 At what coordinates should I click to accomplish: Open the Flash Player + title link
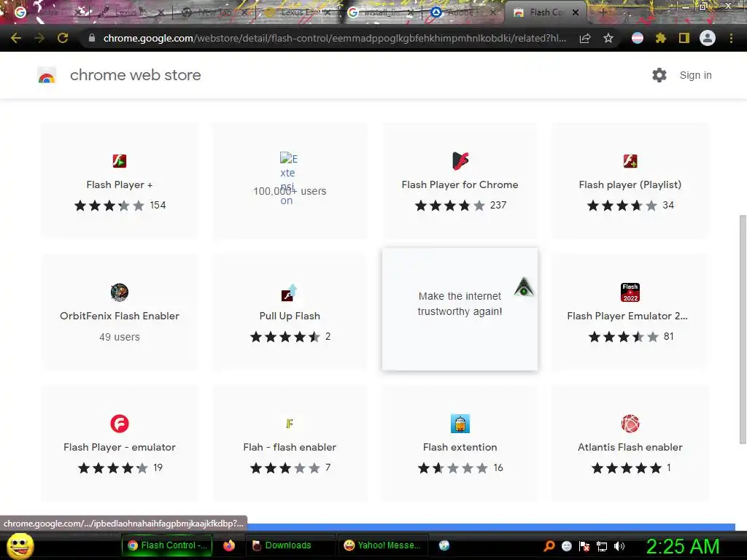click(120, 184)
